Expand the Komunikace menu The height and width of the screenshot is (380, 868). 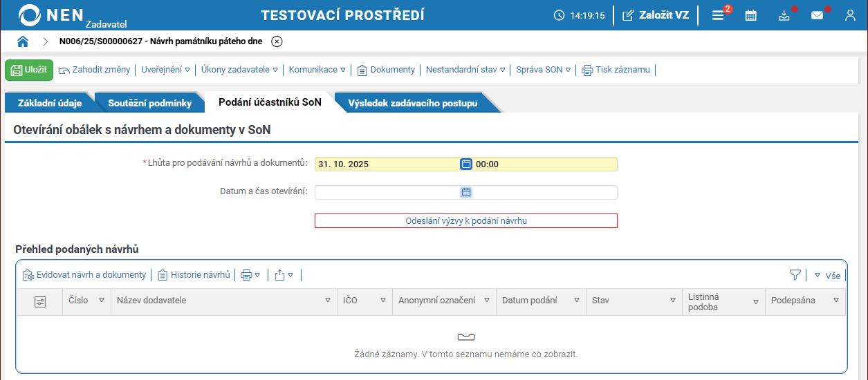pos(317,70)
